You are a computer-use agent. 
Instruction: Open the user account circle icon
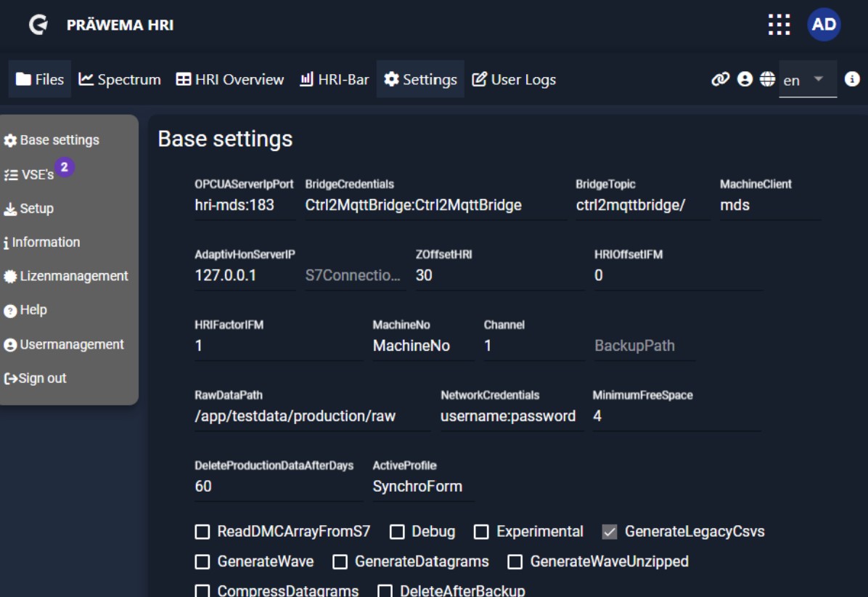[x=745, y=79]
